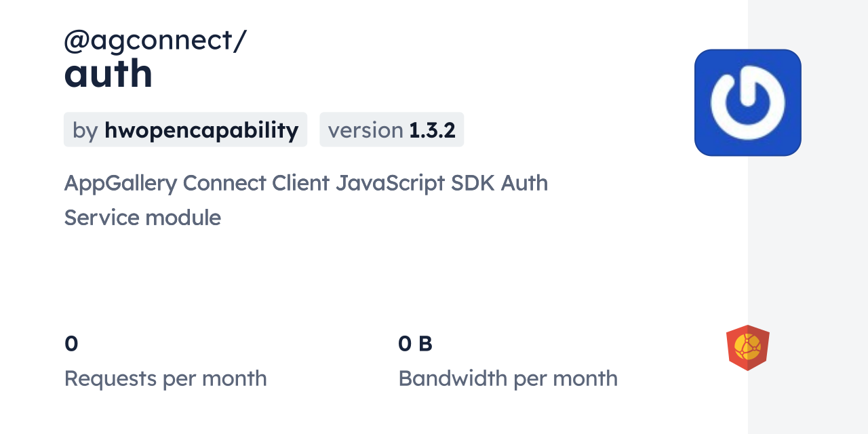
Task: Click the word "version" in version badge
Action: (366, 130)
